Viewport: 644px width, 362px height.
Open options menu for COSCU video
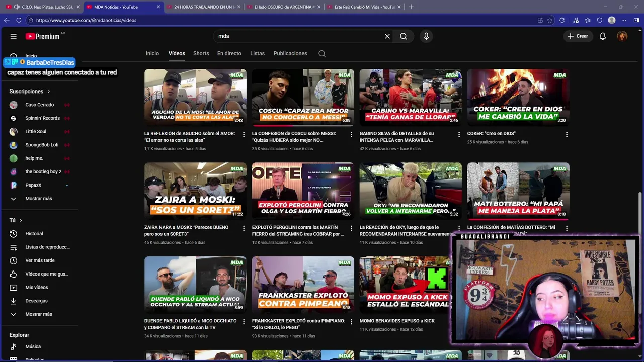(351, 135)
